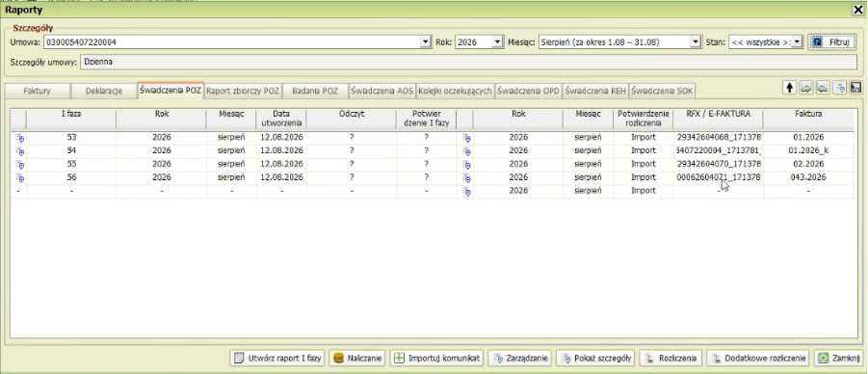Click Utwórz raport I fazy button

point(277,359)
